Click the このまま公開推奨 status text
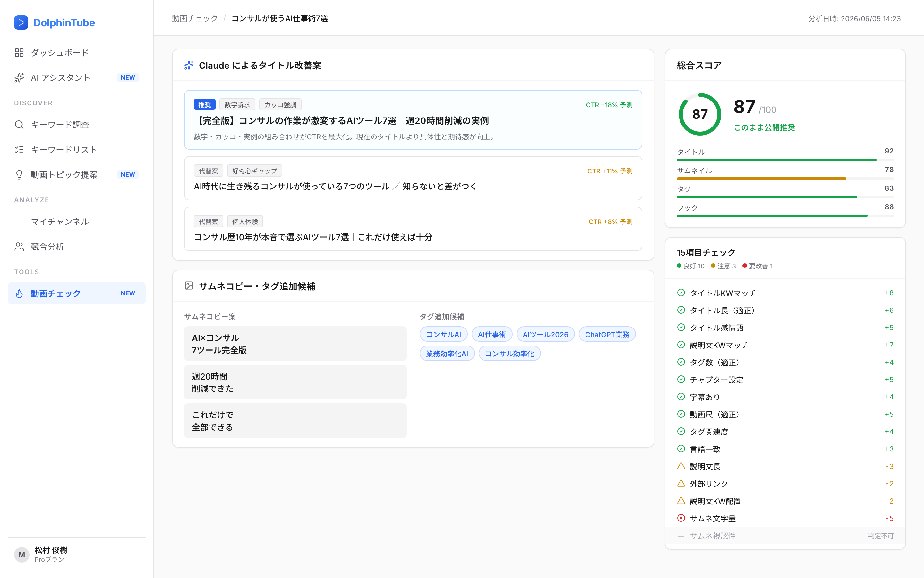 click(x=764, y=127)
